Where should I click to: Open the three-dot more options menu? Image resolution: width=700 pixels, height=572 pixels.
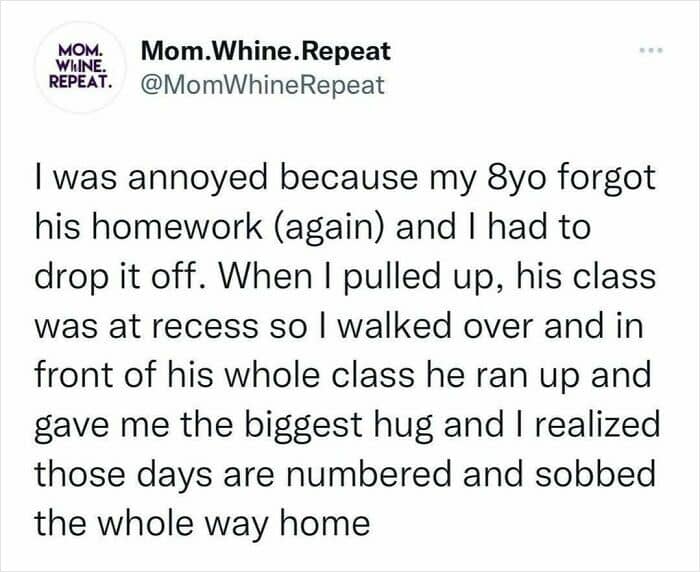tap(651, 50)
